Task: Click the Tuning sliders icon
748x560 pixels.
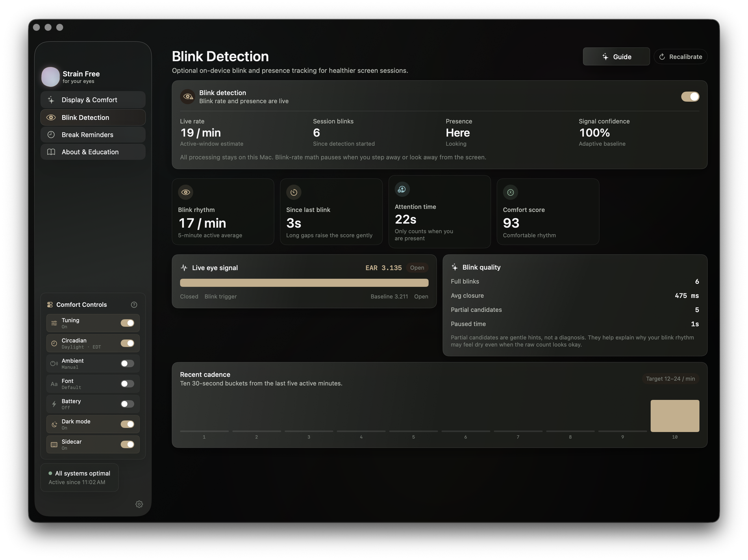Action: tap(54, 323)
